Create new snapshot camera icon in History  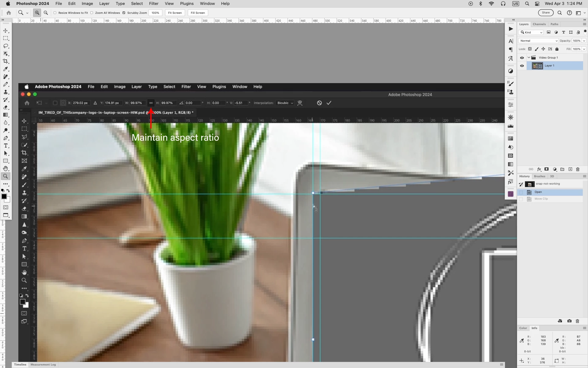569,321
